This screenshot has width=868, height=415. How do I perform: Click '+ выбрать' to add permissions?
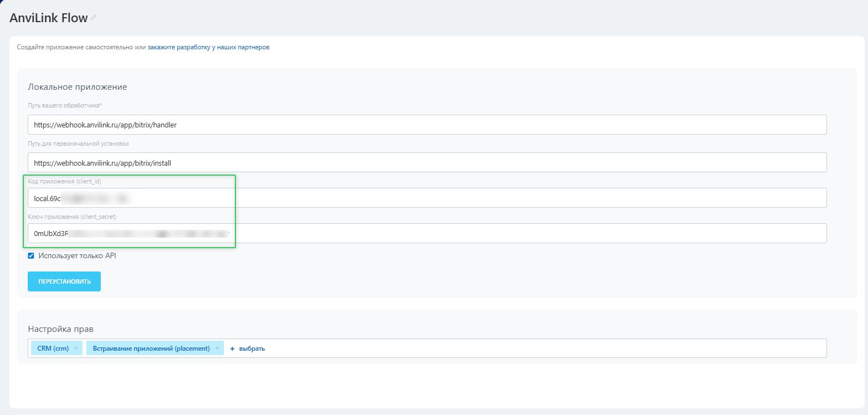tap(248, 349)
